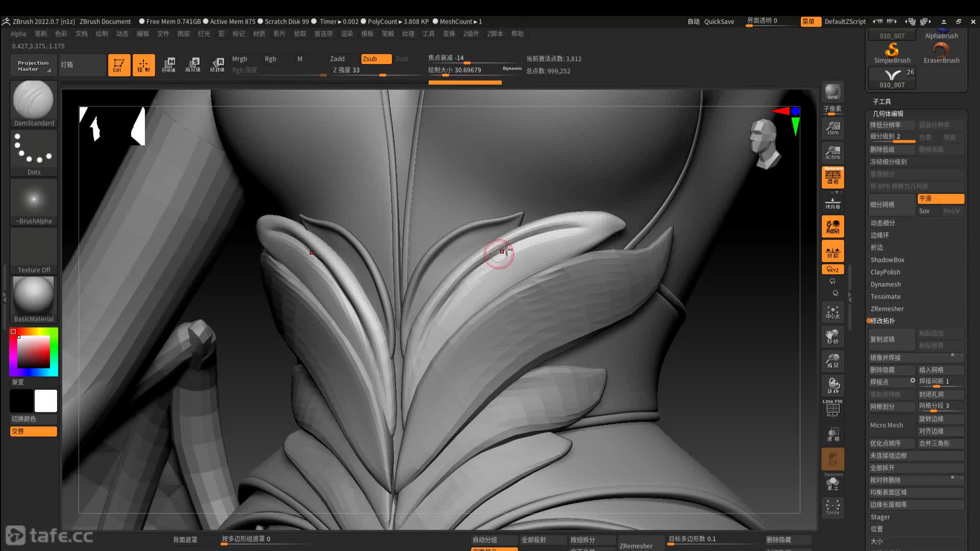Viewport: 980px width, 551px height.
Task: Select the Rotate axis (R) tool
Action: pyautogui.click(x=217, y=65)
